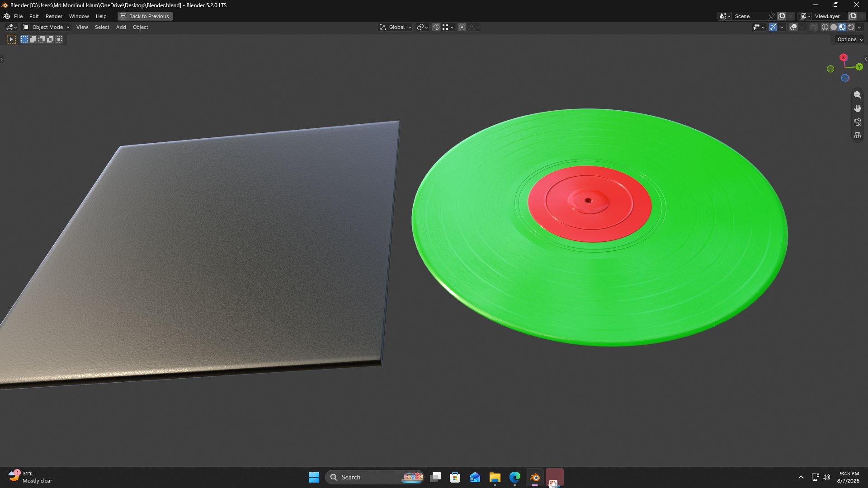Open Scene browse icon selector
The width and height of the screenshot is (868, 488).
[725, 16]
